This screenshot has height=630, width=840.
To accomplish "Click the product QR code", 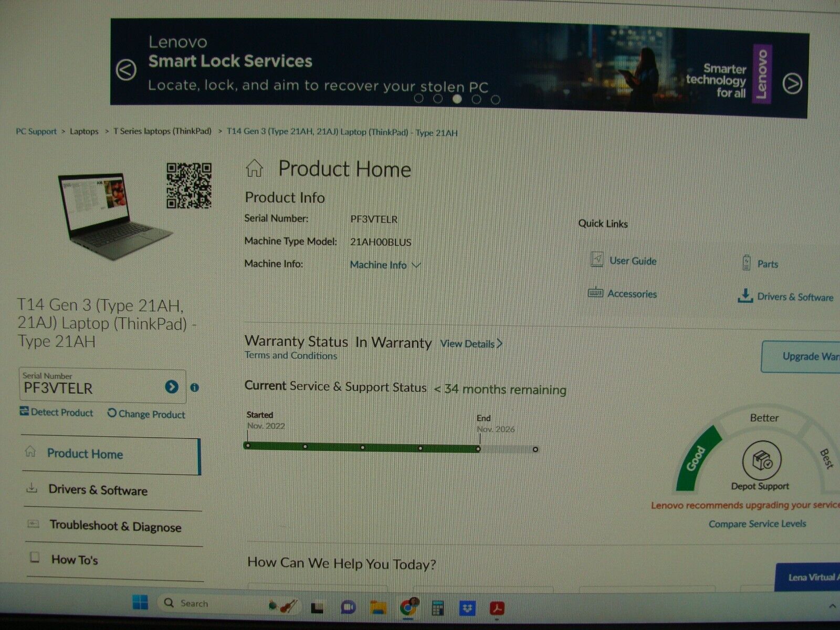I will point(189,185).
